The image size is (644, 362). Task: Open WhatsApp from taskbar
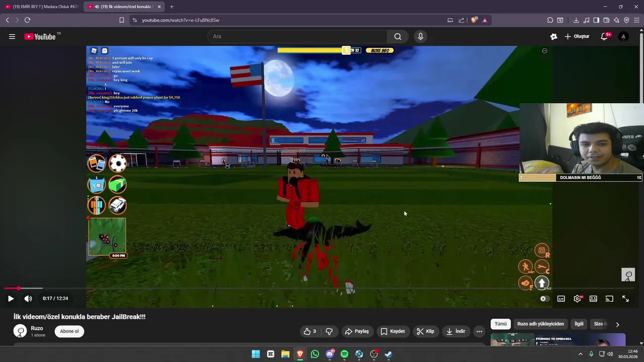pyautogui.click(x=315, y=354)
